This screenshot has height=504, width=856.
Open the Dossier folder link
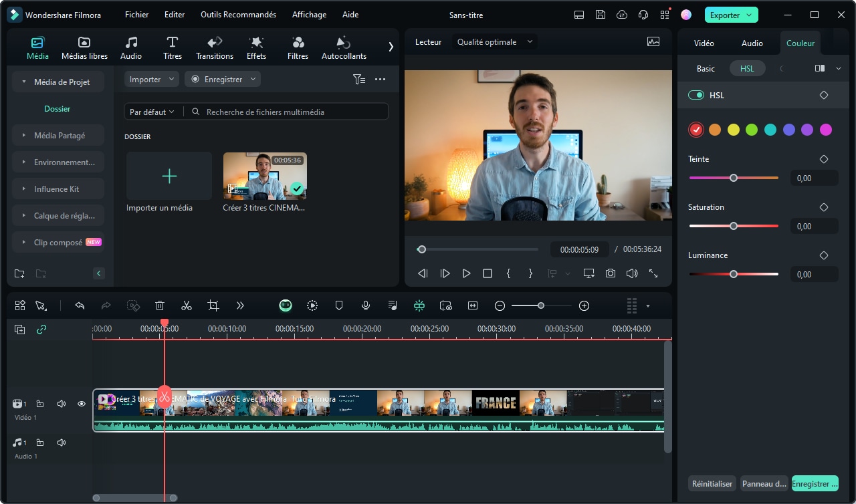tap(58, 108)
